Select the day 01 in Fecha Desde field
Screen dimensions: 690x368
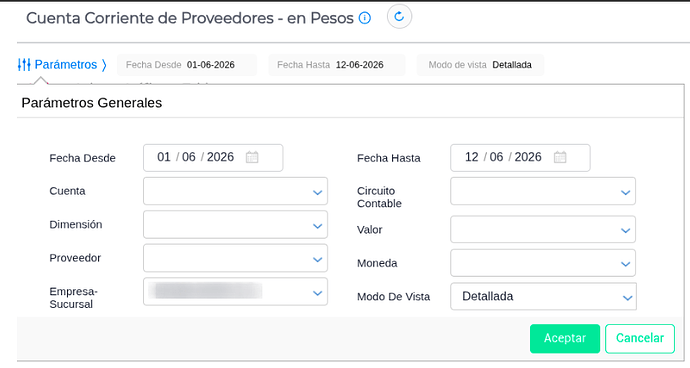pyautogui.click(x=164, y=157)
